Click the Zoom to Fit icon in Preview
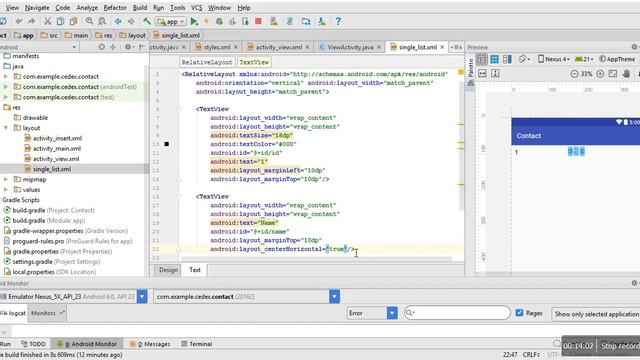The image size is (640, 360). tap(613, 74)
